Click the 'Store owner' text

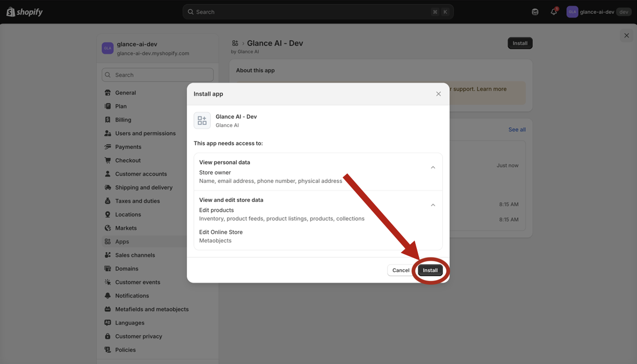(215, 173)
